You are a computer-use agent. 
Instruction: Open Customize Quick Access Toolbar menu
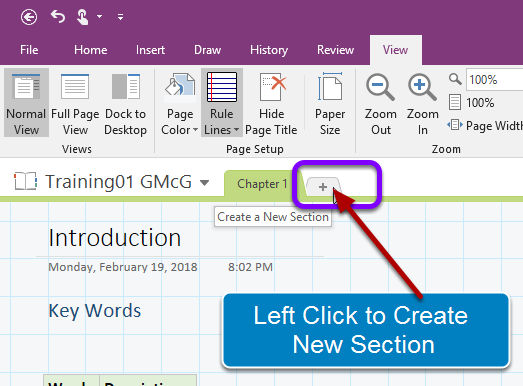pyautogui.click(x=120, y=17)
